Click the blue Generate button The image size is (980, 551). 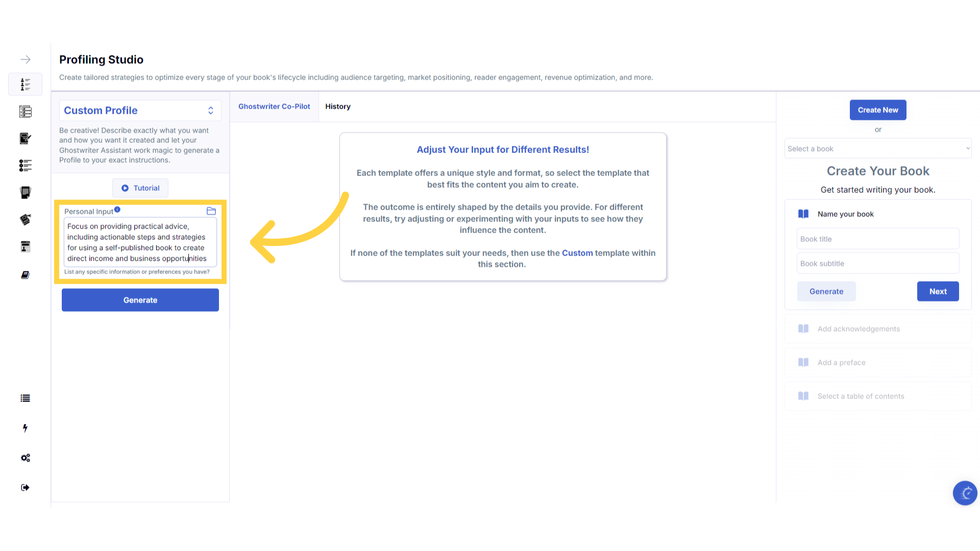coord(140,300)
